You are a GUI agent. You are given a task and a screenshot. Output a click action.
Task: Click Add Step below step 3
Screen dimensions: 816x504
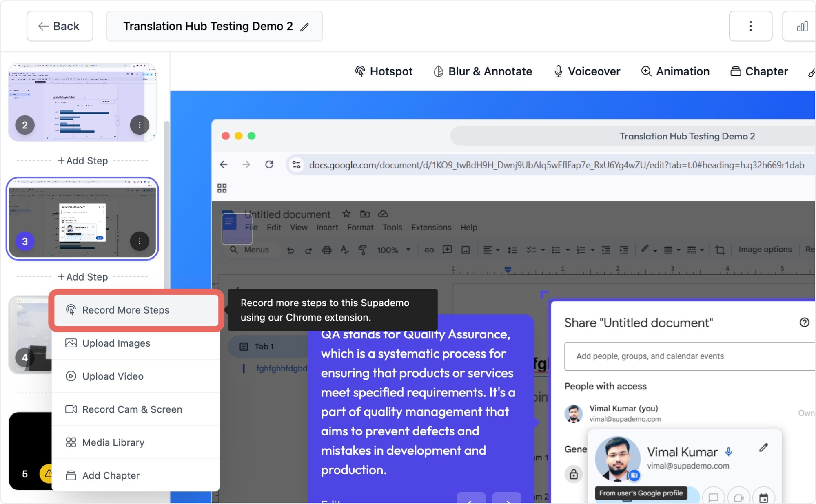coord(83,277)
